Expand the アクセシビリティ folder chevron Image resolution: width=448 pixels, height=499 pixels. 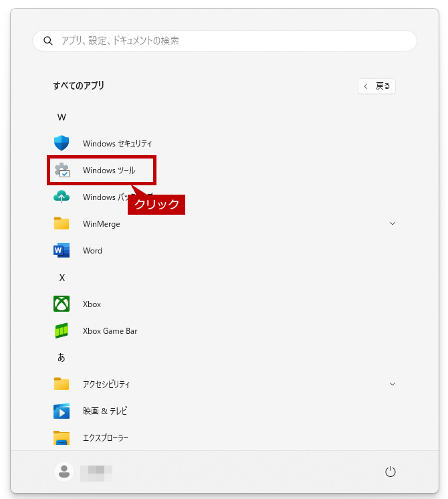click(393, 384)
